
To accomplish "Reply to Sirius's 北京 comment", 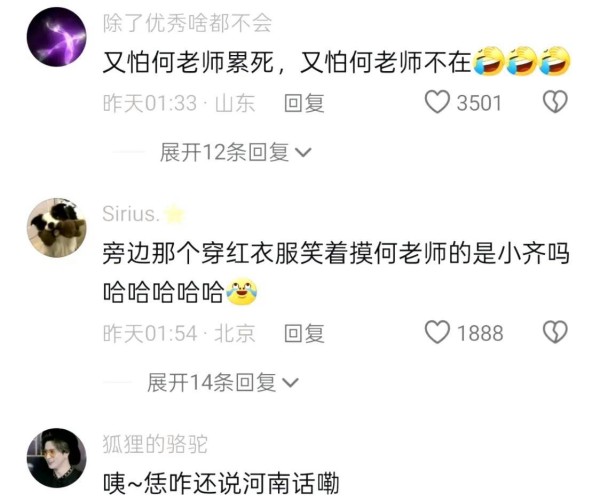I will click(x=304, y=333).
